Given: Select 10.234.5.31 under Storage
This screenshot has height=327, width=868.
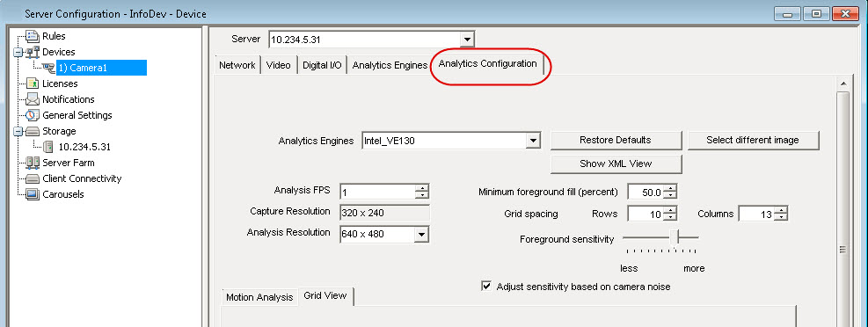Looking at the screenshot, I should [84, 147].
